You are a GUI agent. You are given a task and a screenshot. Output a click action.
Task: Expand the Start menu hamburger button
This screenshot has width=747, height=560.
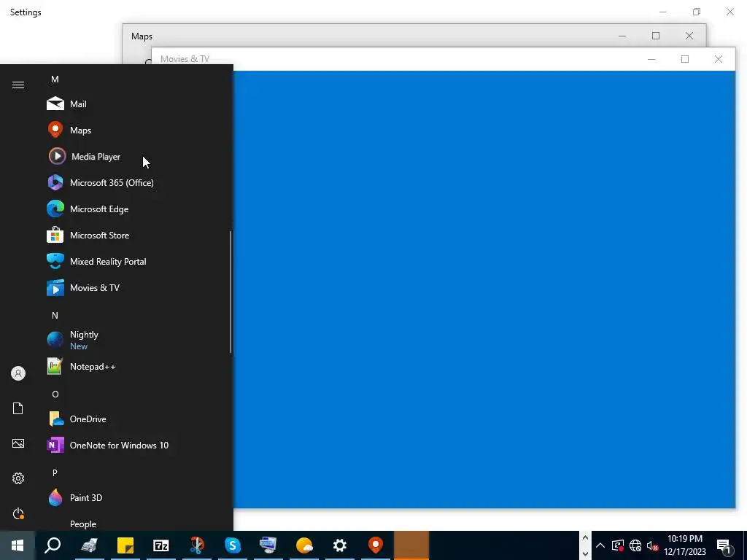[x=18, y=85]
